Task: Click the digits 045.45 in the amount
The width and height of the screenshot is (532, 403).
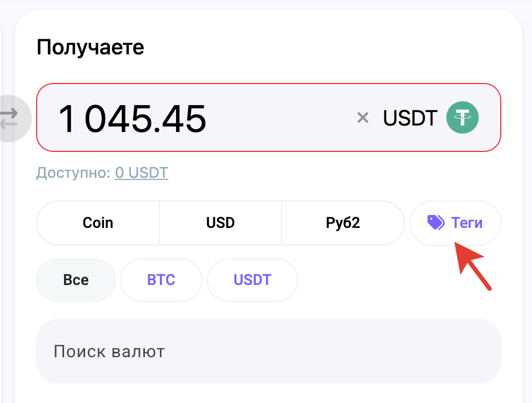Action: click(x=145, y=119)
